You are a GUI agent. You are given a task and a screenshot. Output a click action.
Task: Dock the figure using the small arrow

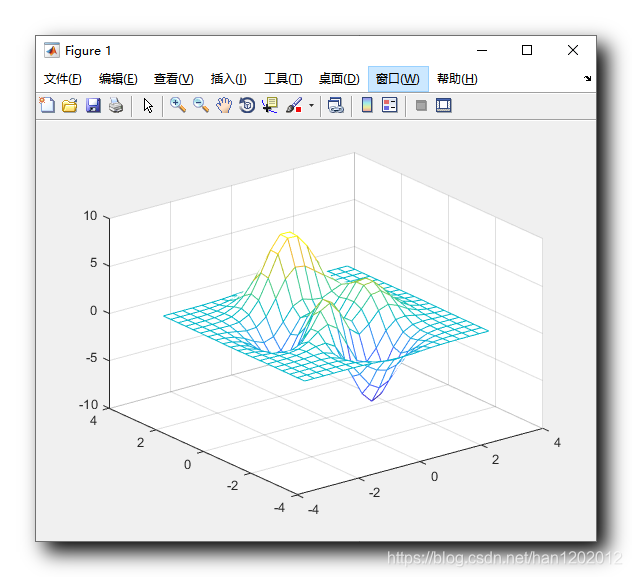[587, 79]
